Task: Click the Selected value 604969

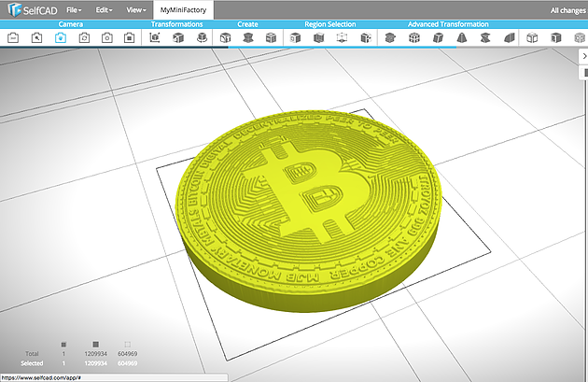Action: point(128,363)
